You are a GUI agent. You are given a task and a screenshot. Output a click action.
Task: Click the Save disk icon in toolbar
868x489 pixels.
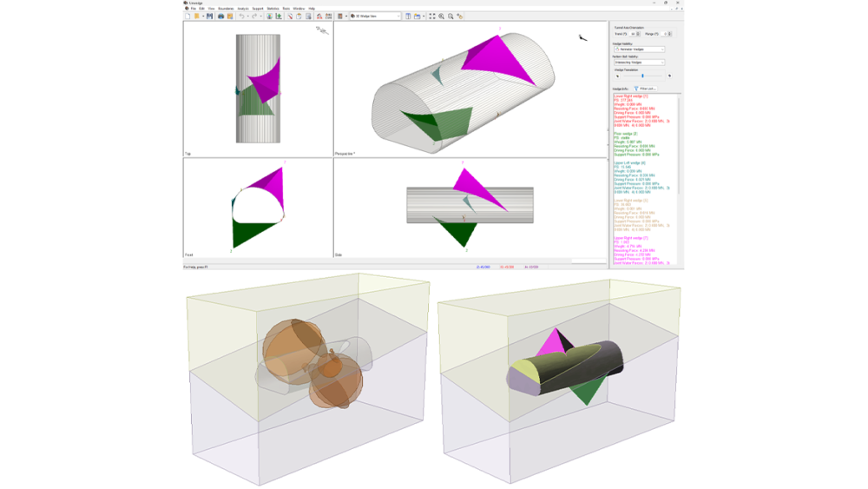tap(209, 16)
